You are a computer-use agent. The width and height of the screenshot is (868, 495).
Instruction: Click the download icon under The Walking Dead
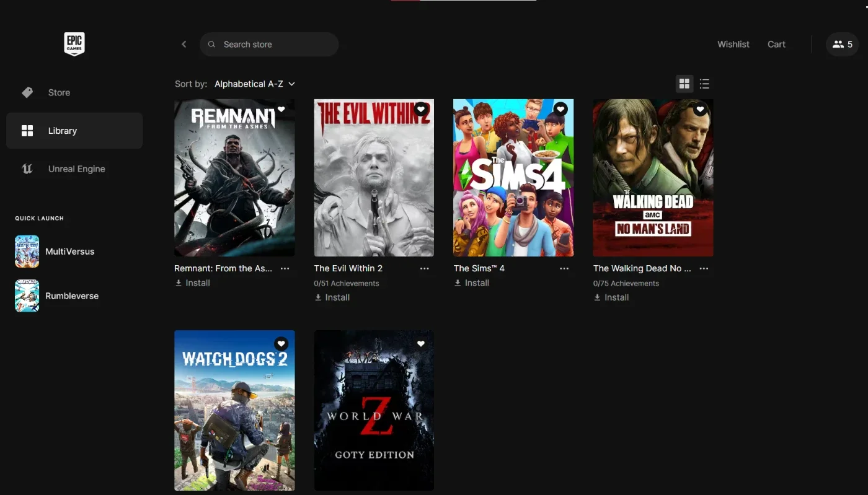click(597, 297)
